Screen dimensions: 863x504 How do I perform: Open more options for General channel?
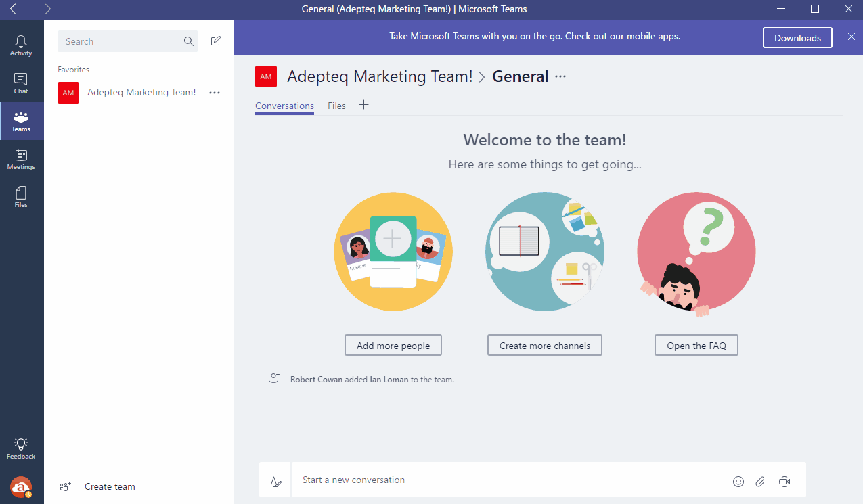tap(560, 76)
